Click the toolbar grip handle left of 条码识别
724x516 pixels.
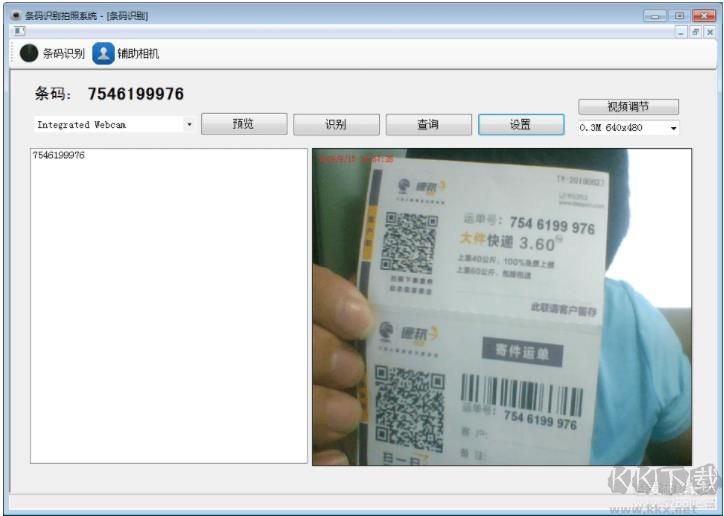[x=14, y=54]
